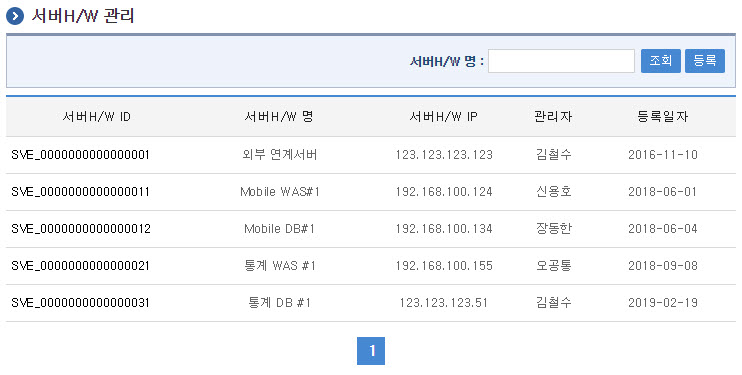This screenshot has height=375, width=742.
Task: Open server ID SVE_0000000000000011
Action: [x=80, y=192]
